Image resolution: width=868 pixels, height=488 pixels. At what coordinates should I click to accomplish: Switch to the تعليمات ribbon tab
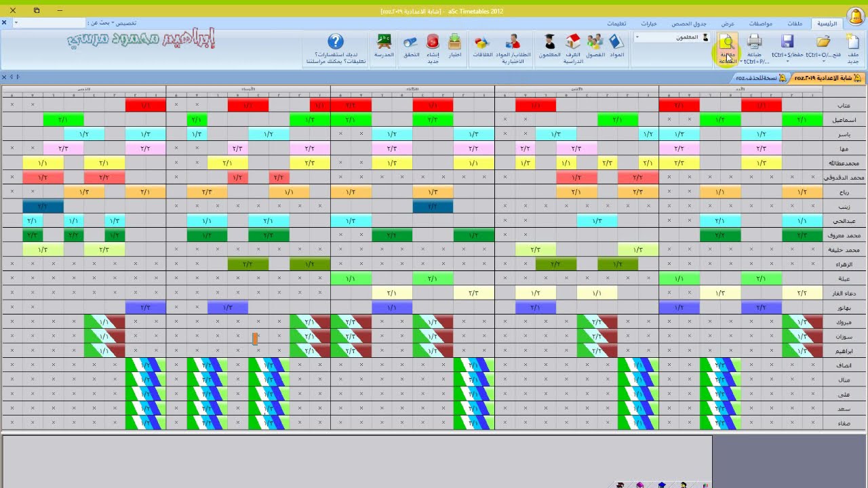tap(616, 23)
